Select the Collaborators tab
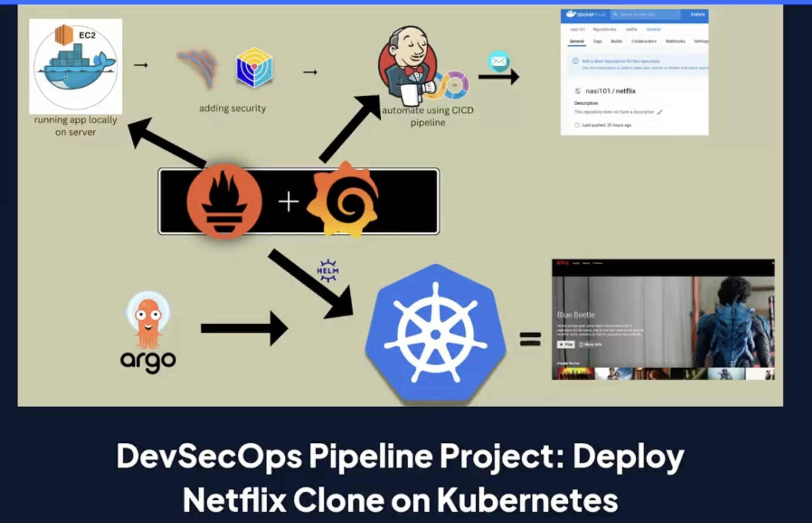The height and width of the screenshot is (523, 812). pos(645,41)
